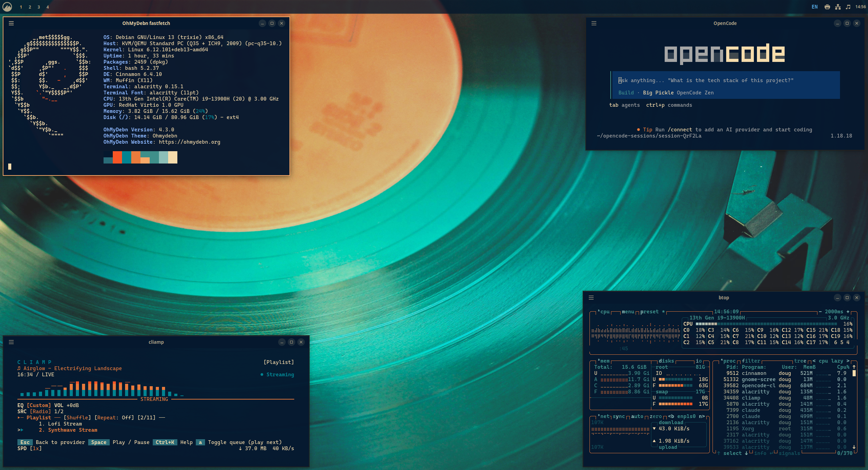868x470 pixels.
Task: Click the music note tray icon
Action: (x=848, y=7)
